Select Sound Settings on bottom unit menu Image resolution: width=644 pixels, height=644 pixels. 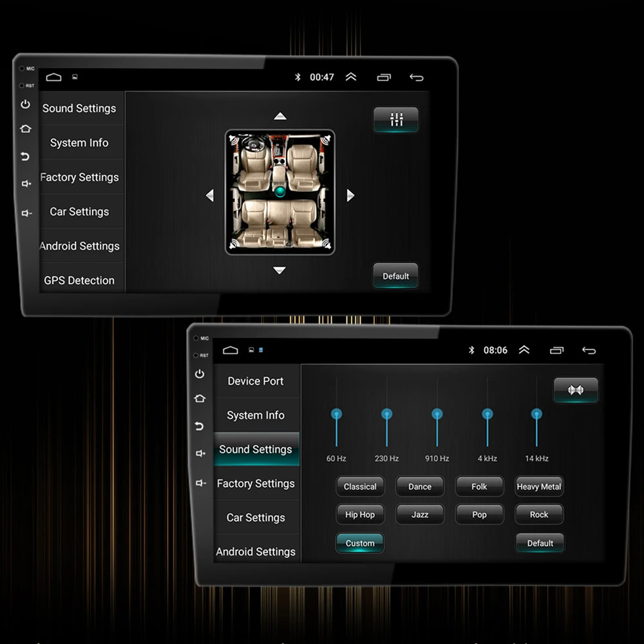tap(256, 450)
